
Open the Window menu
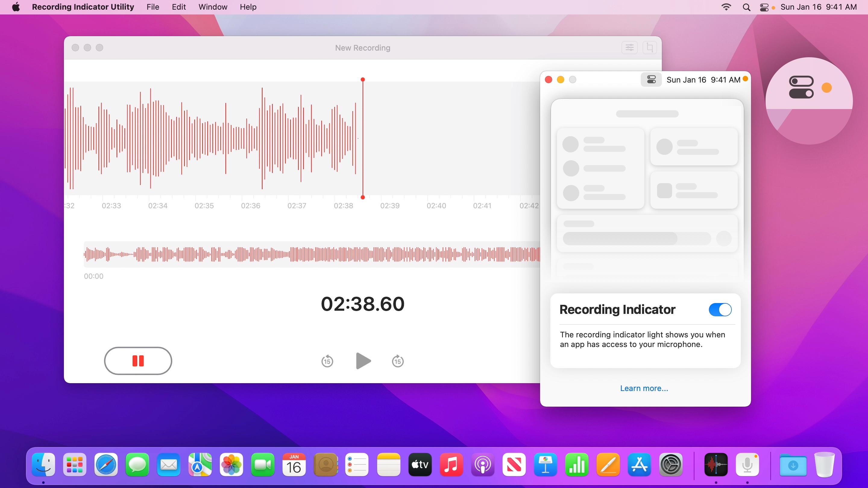(212, 7)
